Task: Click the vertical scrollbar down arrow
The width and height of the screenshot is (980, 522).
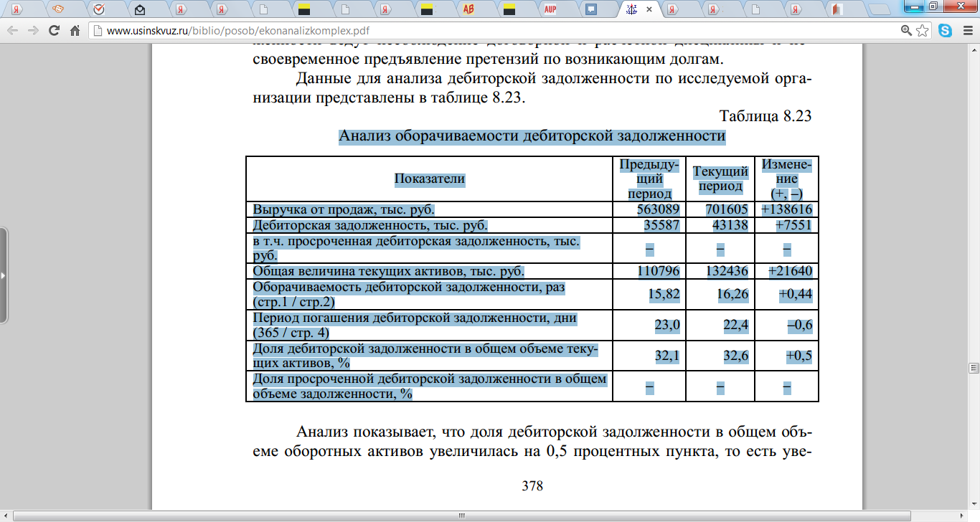Action: tap(974, 505)
